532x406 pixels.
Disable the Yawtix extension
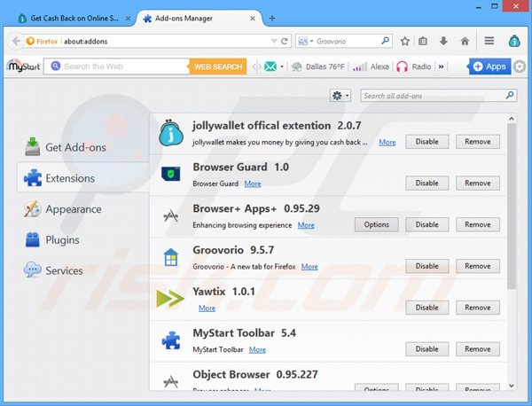(x=426, y=308)
